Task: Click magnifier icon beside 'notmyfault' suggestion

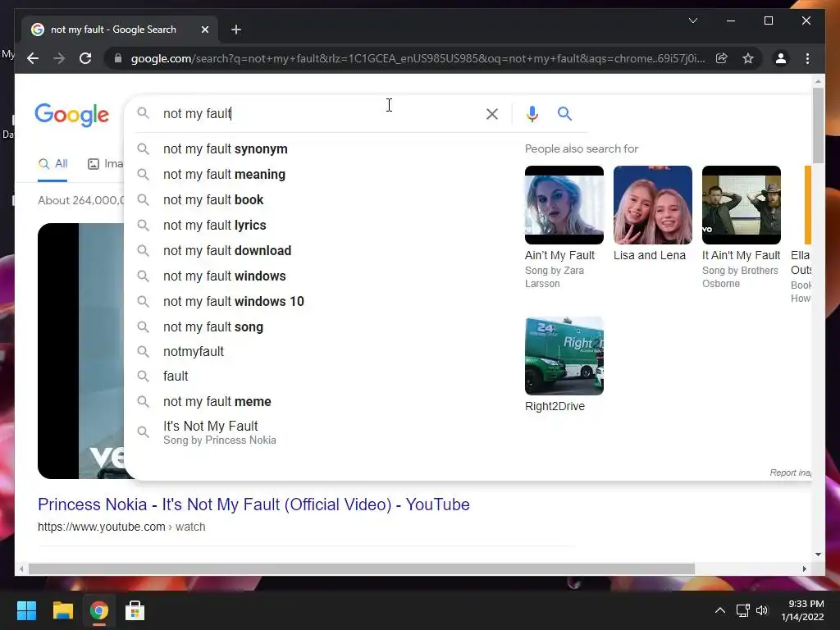Action: pyautogui.click(x=143, y=351)
